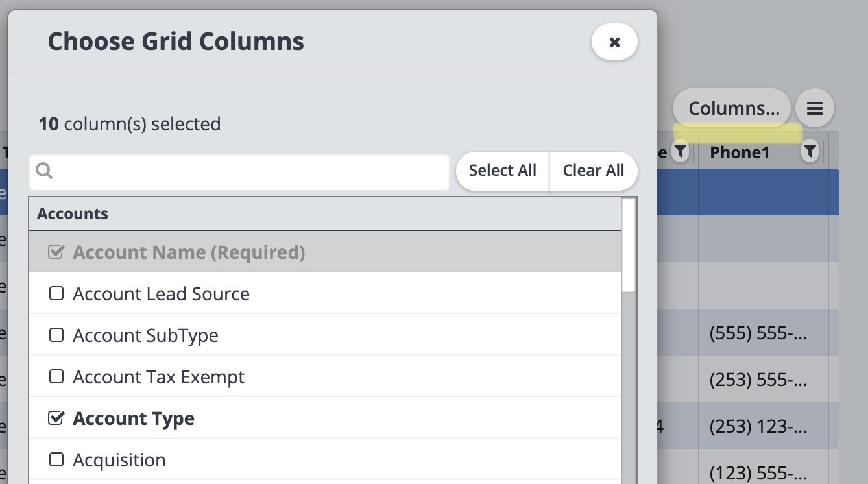This screenshot has height=484, width=868.
Task: Click the column list scrollbar thumb
Action: pyautogui.click(x=628, y=245)
